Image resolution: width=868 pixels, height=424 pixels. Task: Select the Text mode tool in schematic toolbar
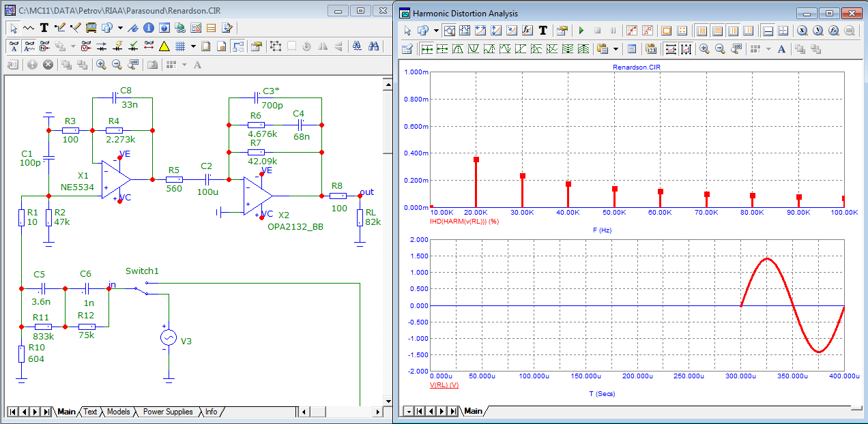(44, 28)
